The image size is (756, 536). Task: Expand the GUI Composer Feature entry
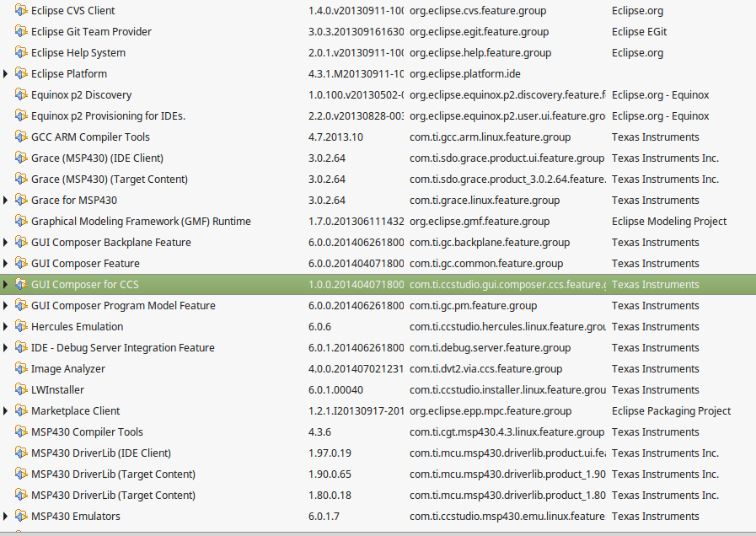click(x=5, y=263)
